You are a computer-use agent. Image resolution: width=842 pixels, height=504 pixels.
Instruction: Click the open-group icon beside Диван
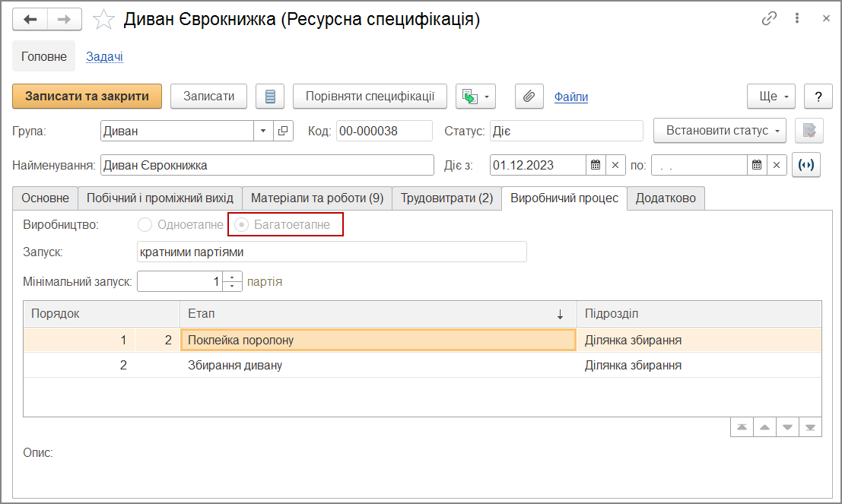click(x=283, y=131)
